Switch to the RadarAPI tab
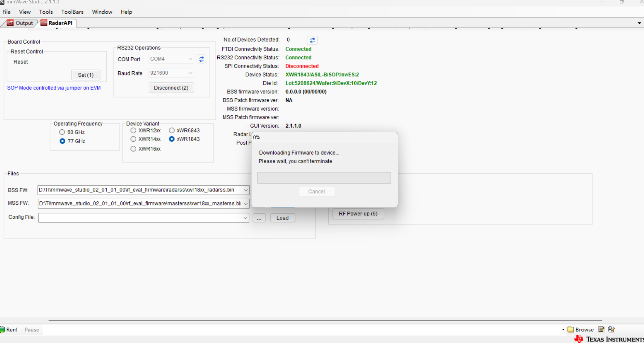Viewport: 644px width, 343px height. (57, 23)
